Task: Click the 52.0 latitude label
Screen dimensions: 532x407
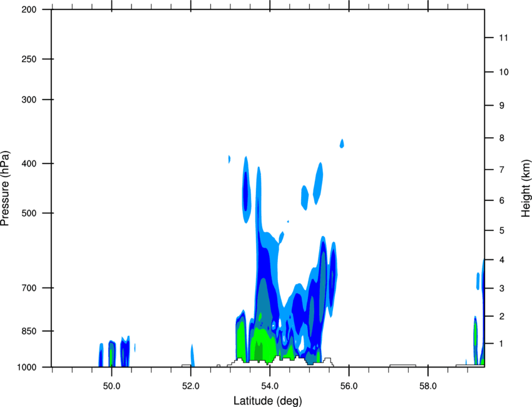Action: (191, 386)
